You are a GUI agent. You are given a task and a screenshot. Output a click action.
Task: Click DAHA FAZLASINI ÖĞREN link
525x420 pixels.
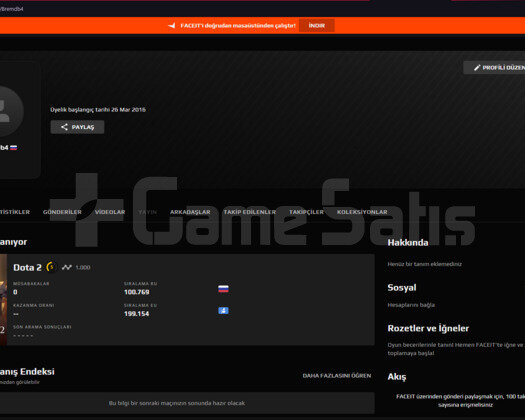337,376
